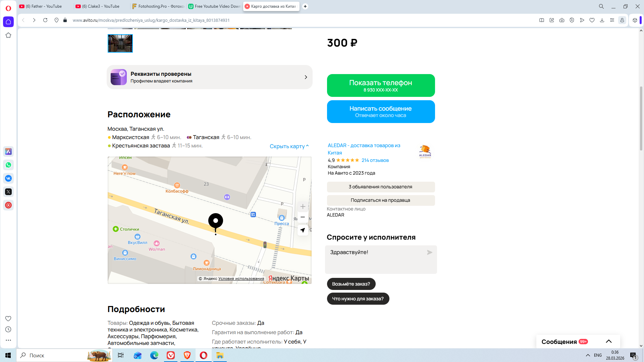Open WhatsApp in the Opera sidebar
This screenshot has height=362, width=644.
(x=8, y=165)
